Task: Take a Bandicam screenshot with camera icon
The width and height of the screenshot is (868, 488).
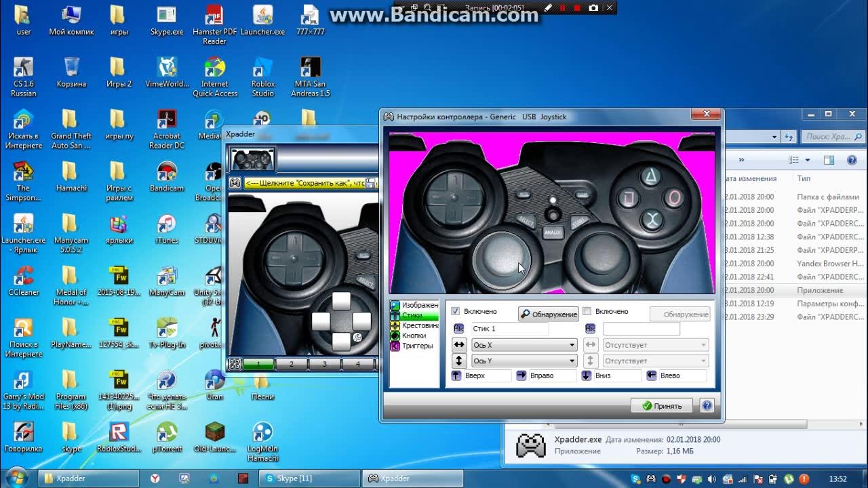Action: click(x=594, y=8)
